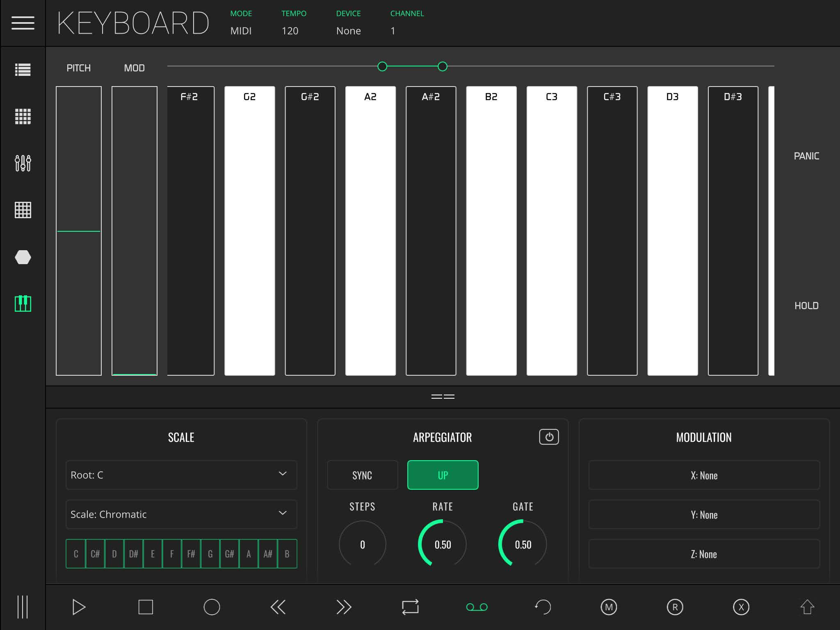840x630 pixels.
Task: Open the sequencer grid view
Action: tap(23, 210)
